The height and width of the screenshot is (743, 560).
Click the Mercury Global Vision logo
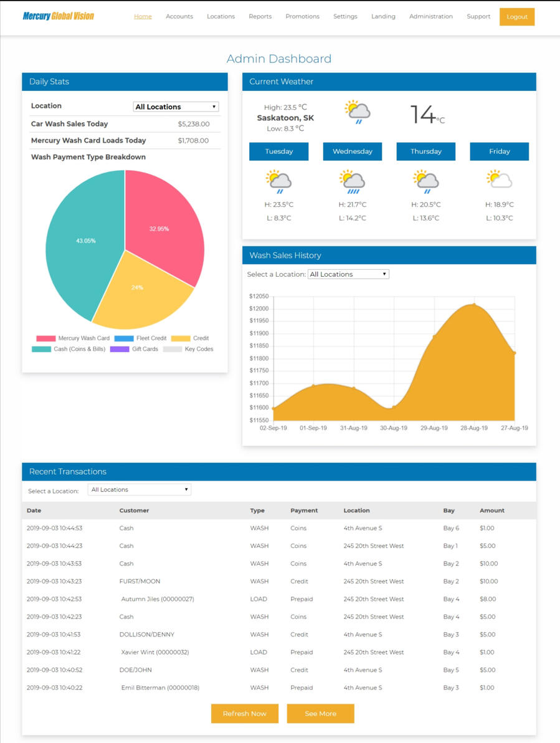pyautogui.click(x=58, y=16)
